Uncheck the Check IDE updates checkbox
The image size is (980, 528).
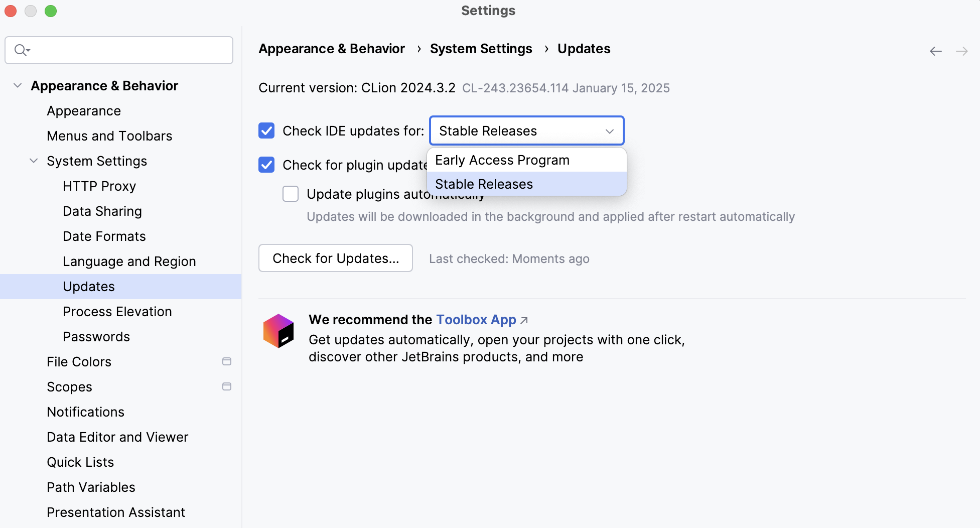266,131
